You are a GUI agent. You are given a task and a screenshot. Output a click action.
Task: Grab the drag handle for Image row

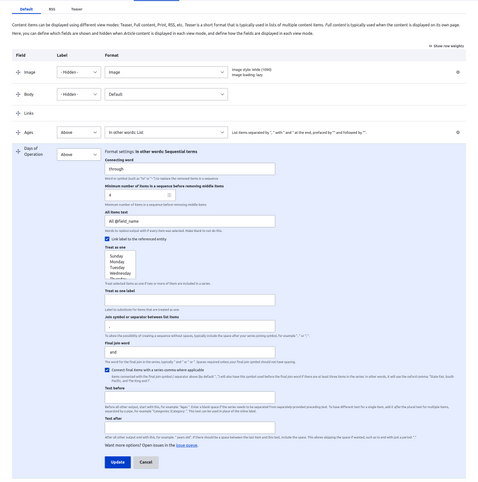point(18,72)
